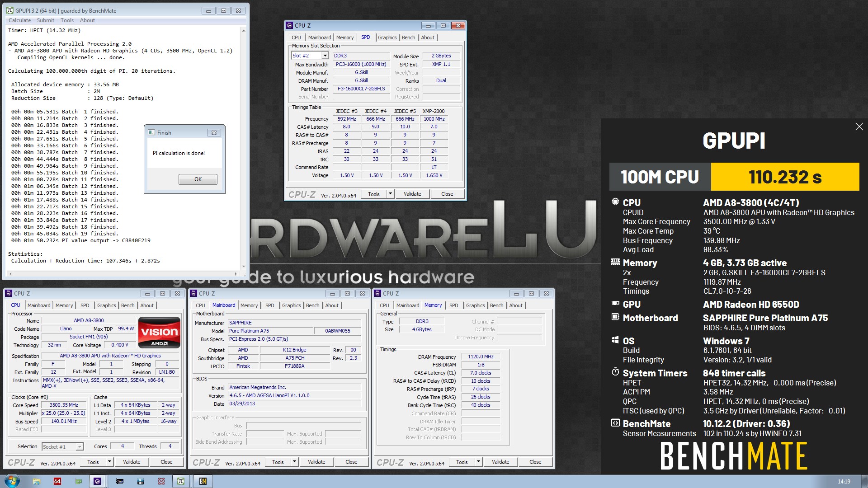Close the BenchMate result overlay with X

click(859, 127)
